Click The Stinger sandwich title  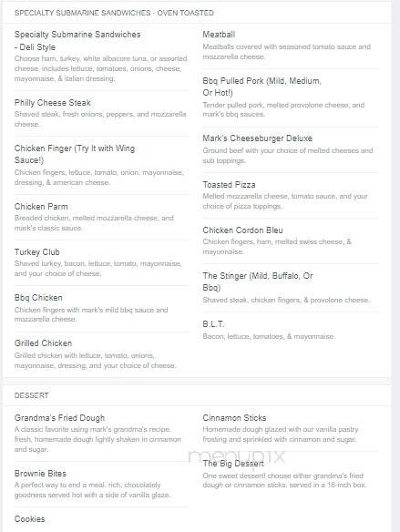click(258, 281)
